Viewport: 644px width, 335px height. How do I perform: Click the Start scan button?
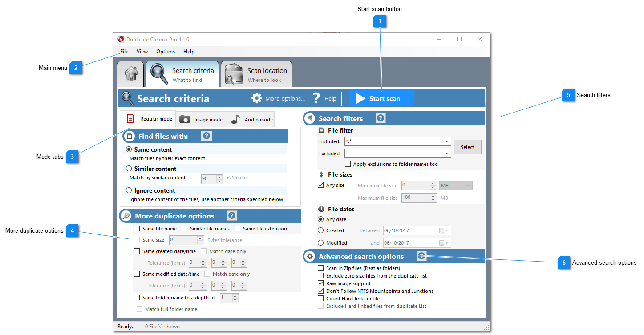(381, 99)
